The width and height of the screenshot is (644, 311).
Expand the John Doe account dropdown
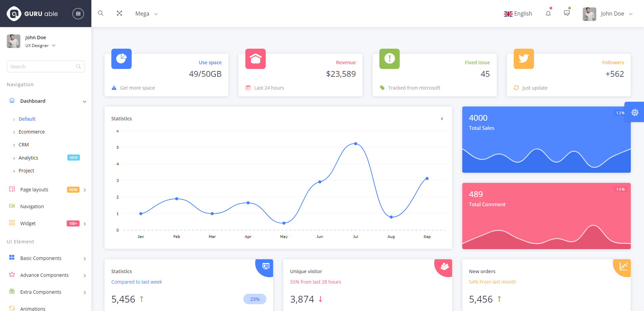pos(613,14)
